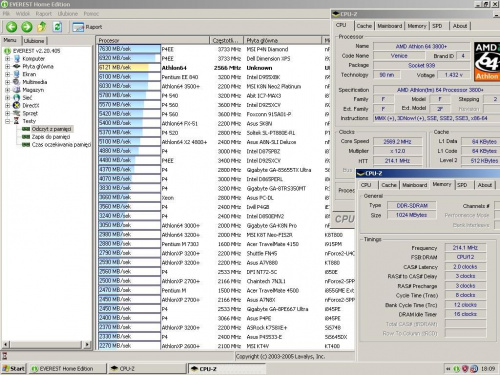This screenshot has height=375, width=500.
Task: Open the Raport report button
Action: coord(87,27)
